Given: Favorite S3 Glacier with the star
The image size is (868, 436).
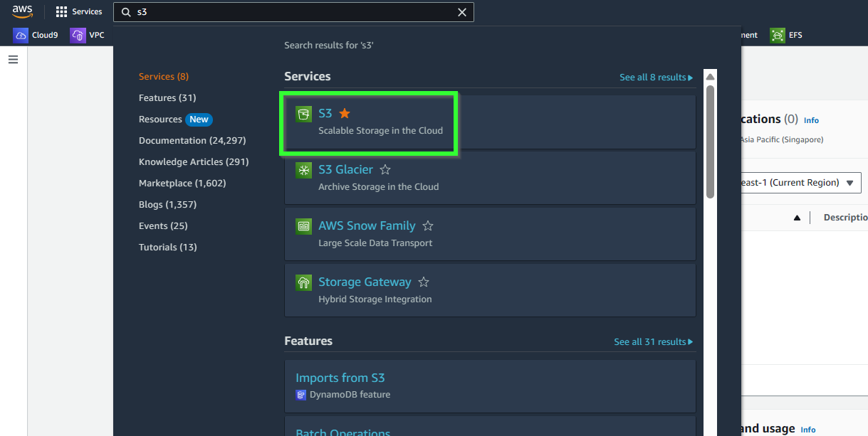Looking at the screenshot, I should pyautogui.click(x=385, y=169).
